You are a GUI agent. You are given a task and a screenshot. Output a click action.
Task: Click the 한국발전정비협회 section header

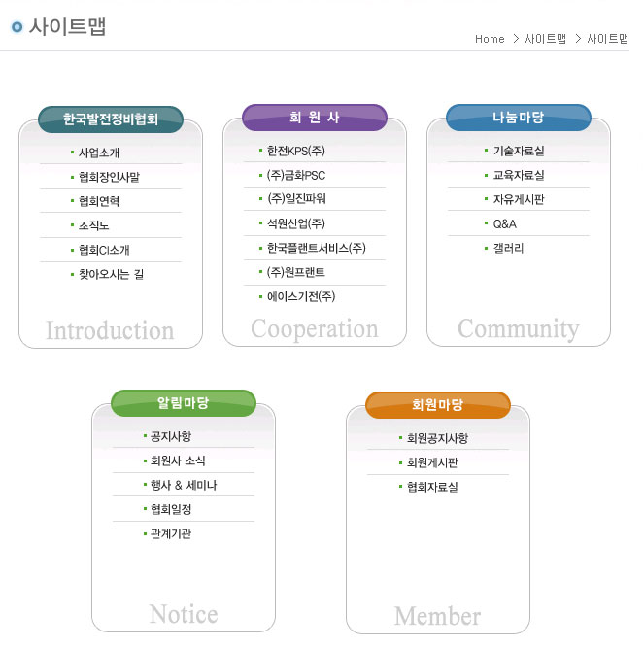[111, 119]
